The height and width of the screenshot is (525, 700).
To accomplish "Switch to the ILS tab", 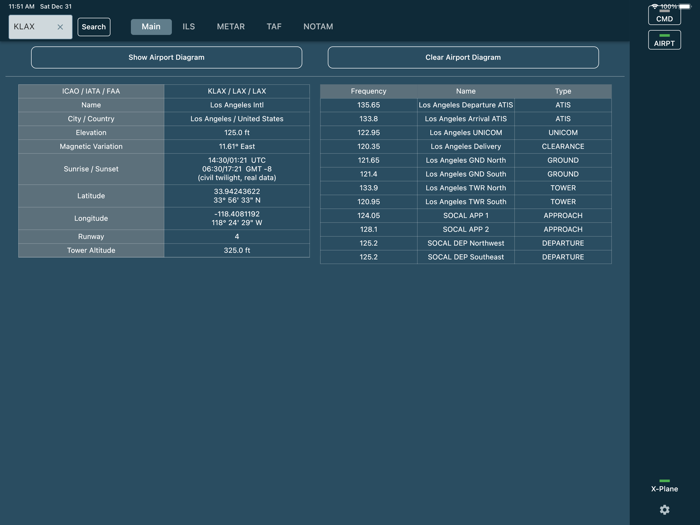I will tap(188, 27).
